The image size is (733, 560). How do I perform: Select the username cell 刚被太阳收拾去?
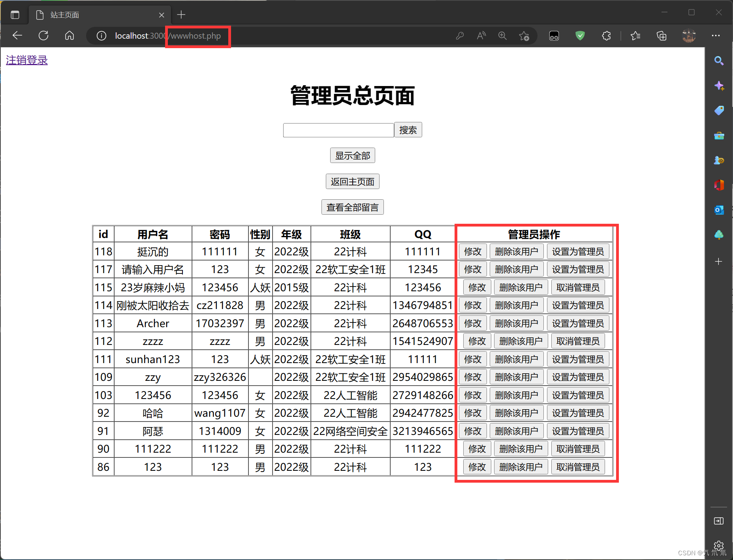(153, 305)
